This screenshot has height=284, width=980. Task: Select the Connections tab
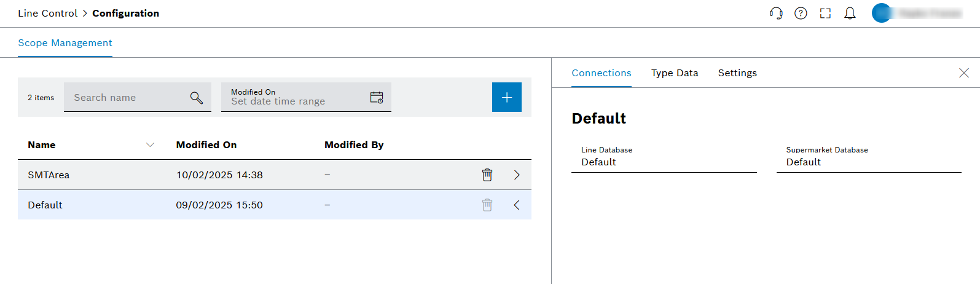pyautogui.click(x=602, y=73)
